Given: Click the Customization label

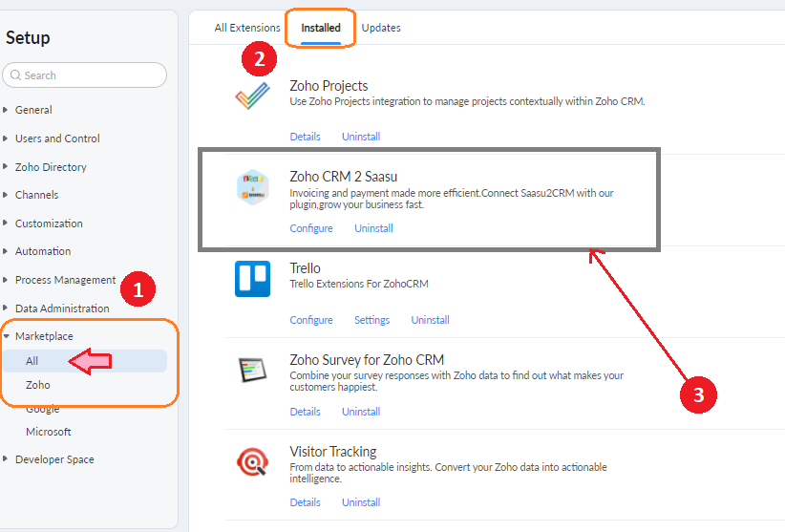Looking at the screenshot, I should 49,223.
